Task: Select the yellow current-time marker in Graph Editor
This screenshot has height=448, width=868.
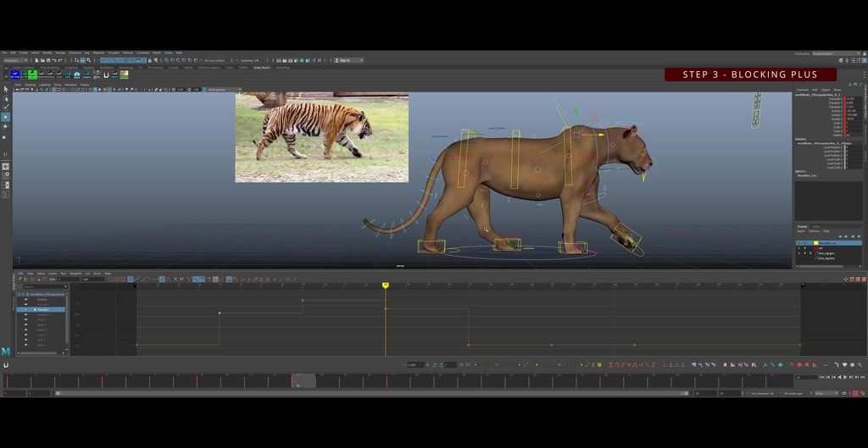Action: pos(386,285)
